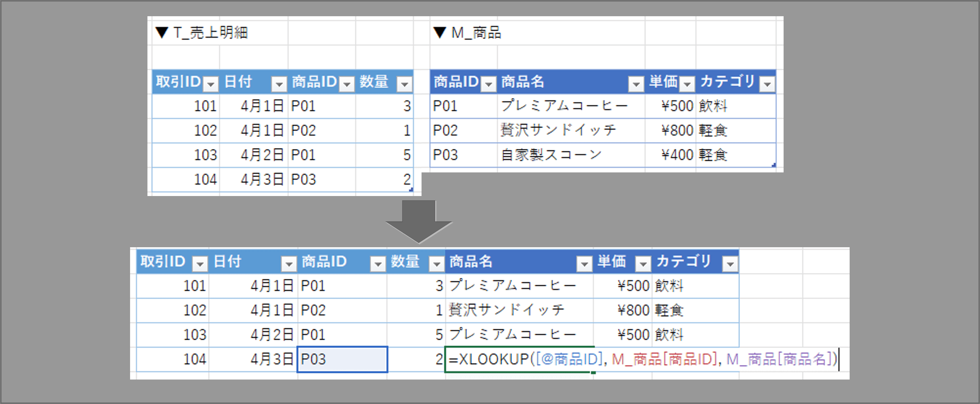
Task: Select P01 cell in M_商品 table
Action: (464, 106)
